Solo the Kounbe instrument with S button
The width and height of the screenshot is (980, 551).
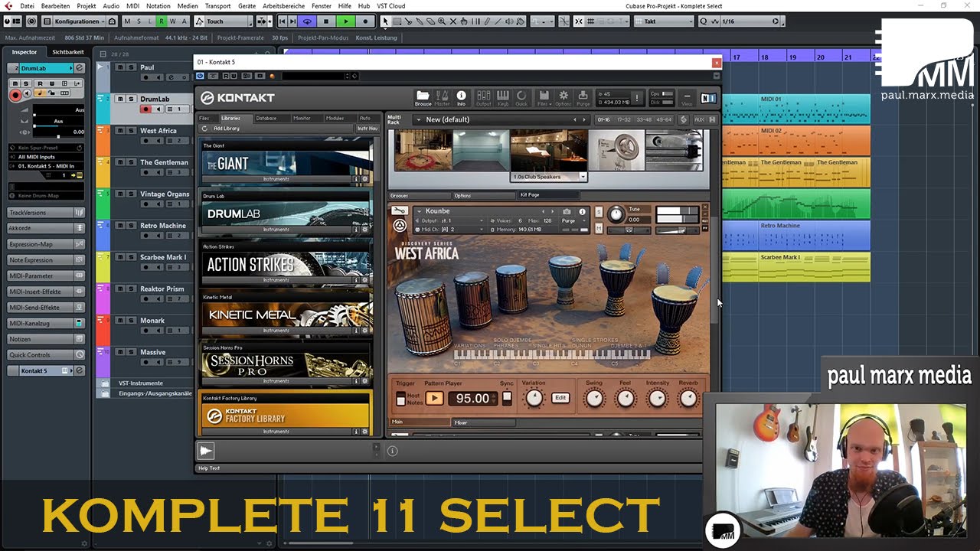599,211
